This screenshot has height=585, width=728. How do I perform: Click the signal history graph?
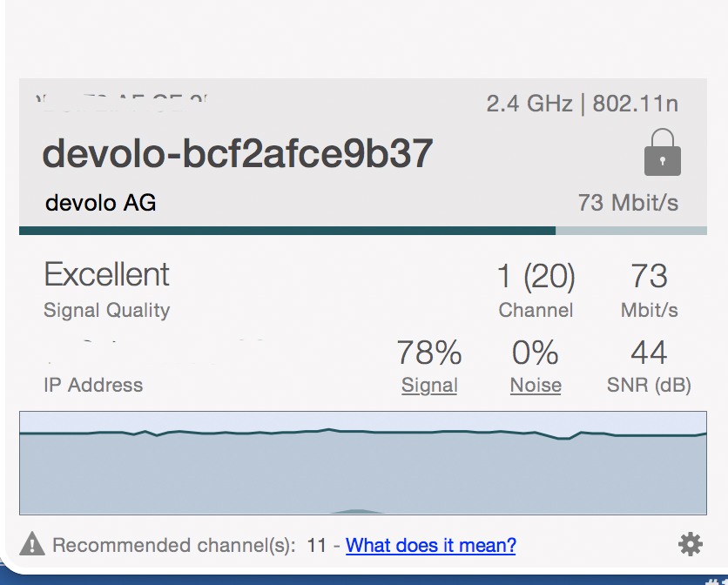tap(362, 470)
